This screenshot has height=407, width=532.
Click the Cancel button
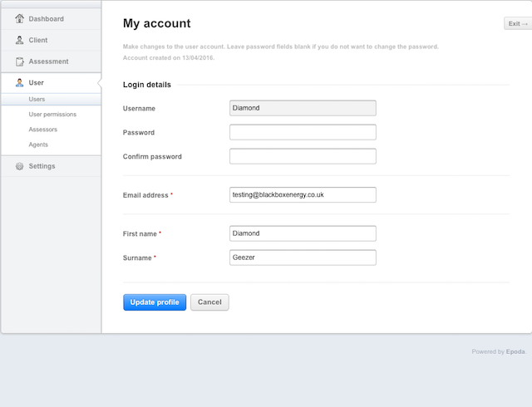click(209, 302)
